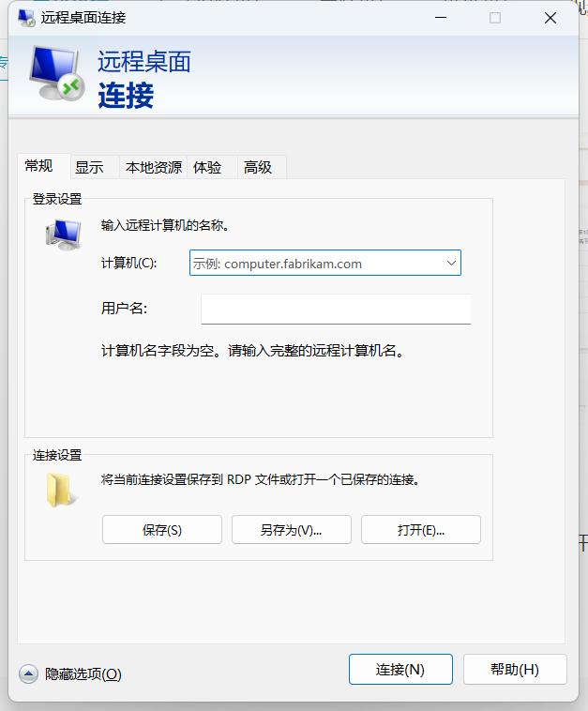Viewport: 588px width, 711px height.
Task: Click the 连接设置 group heading
Action: 57,455
